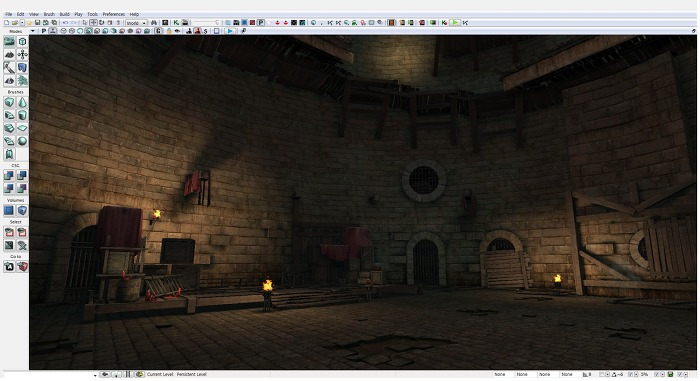The image size is (700, 381).
Task: Create a Card brush
Action: click(9, 154)
